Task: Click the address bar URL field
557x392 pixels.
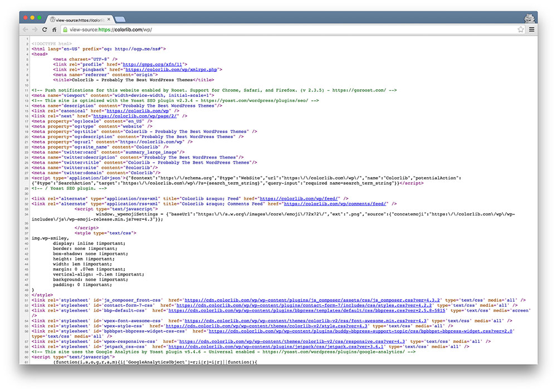Action: click(x=278, y=30)
